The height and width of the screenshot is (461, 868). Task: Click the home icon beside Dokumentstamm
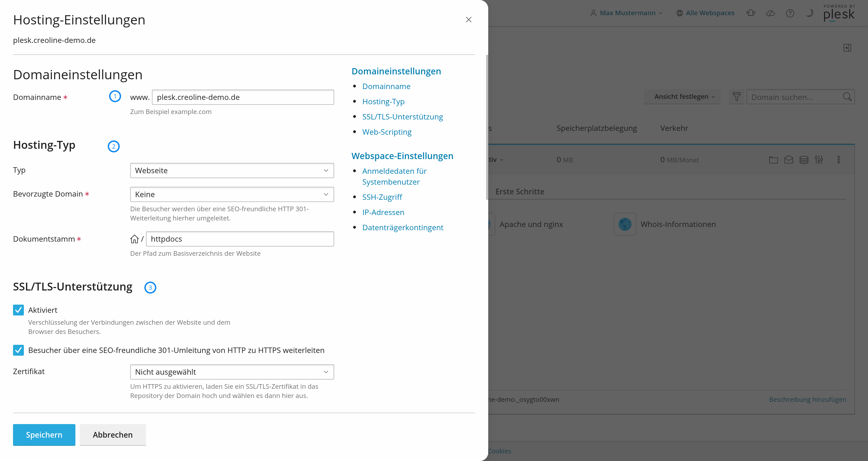135,239
